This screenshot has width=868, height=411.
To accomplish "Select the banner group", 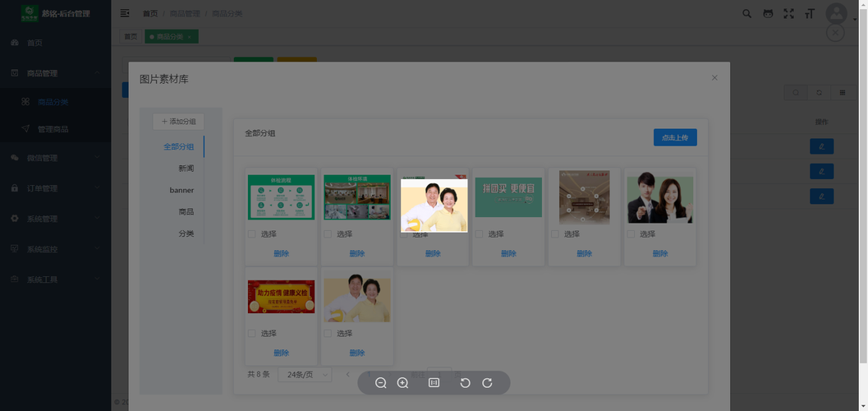I will (x=181, y=190).
